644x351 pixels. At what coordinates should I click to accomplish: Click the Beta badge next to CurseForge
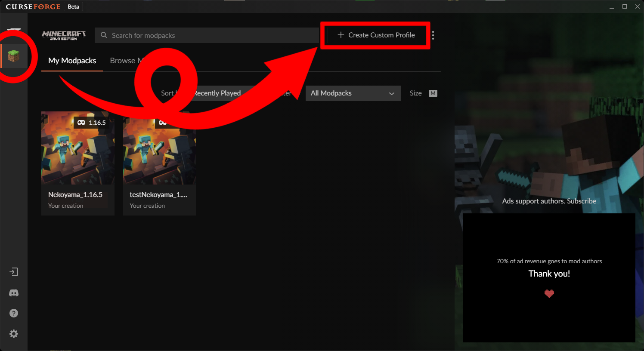[x=74, y=6]
